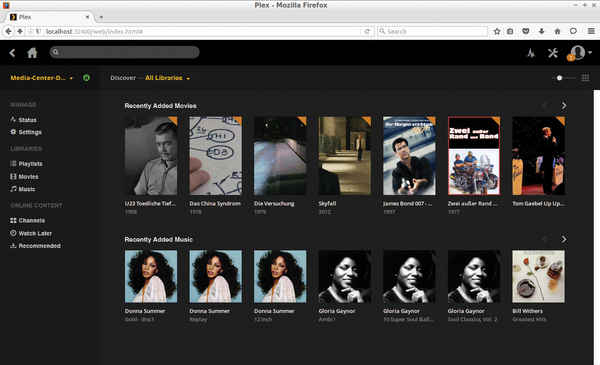Open Playlists library

click(26, 164)
